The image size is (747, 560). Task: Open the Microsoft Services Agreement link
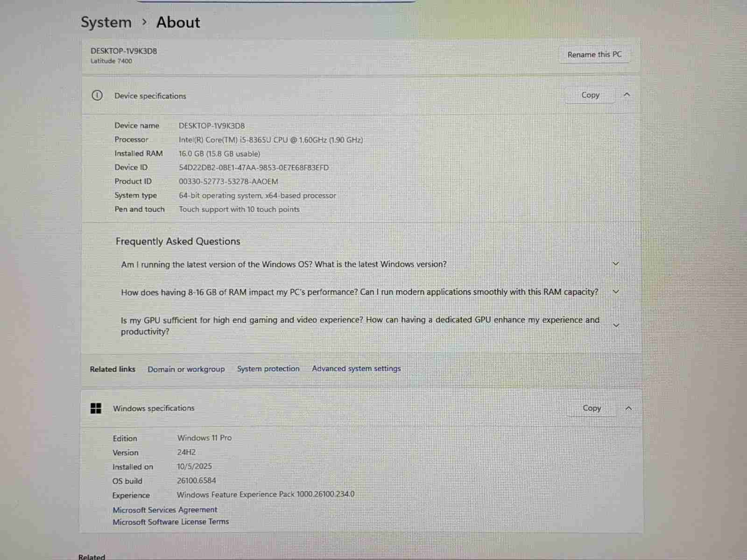165,510
